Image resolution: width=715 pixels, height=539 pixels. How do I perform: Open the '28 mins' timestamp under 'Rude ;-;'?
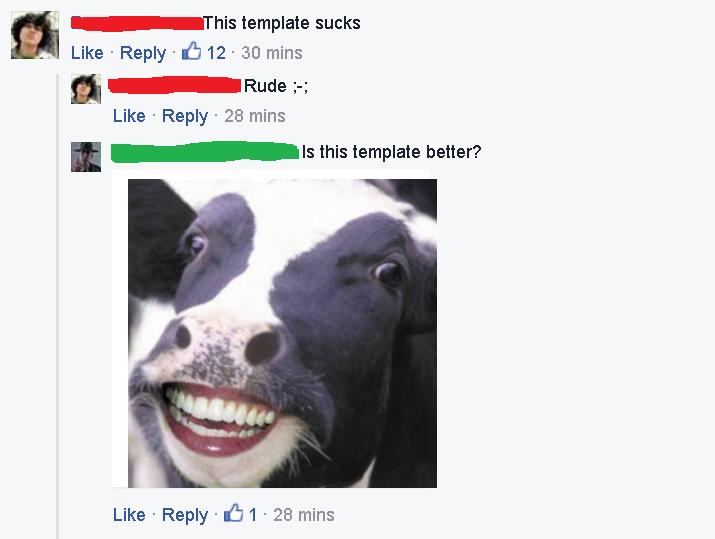(x=254, y=116)
